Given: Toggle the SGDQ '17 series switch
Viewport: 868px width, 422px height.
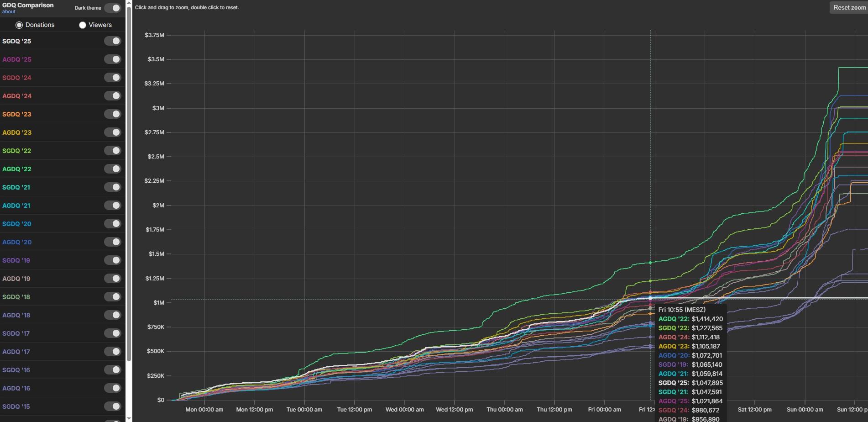Looking at the screenshot, I should point(112,333).
